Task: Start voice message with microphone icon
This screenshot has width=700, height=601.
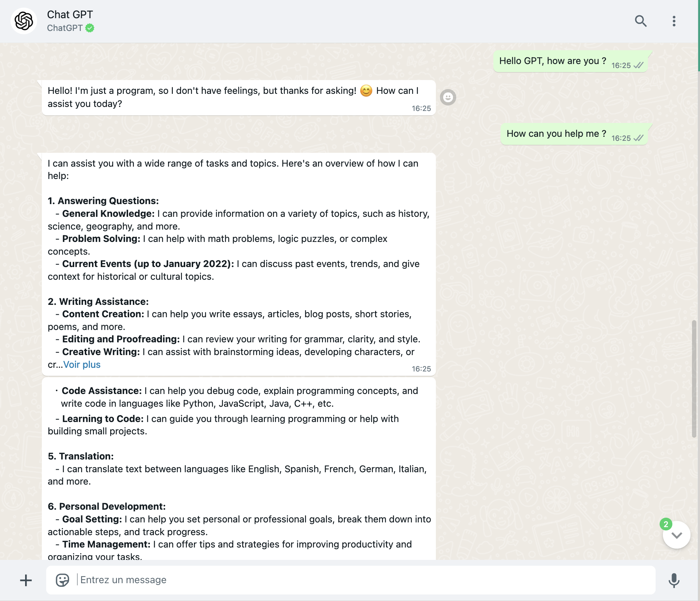Action: (674, 580)
